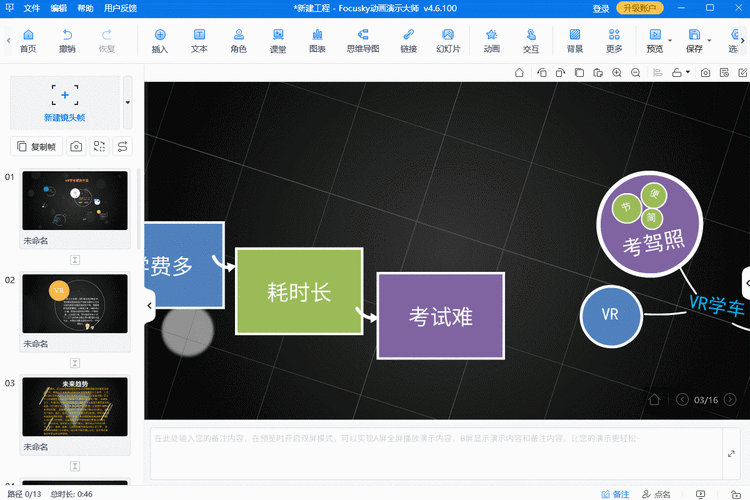Image resolution: width=750 pixels, height=500 pixels.
Task: Open the 幻灯片 slideshow tool
Action: click(448, 41)
